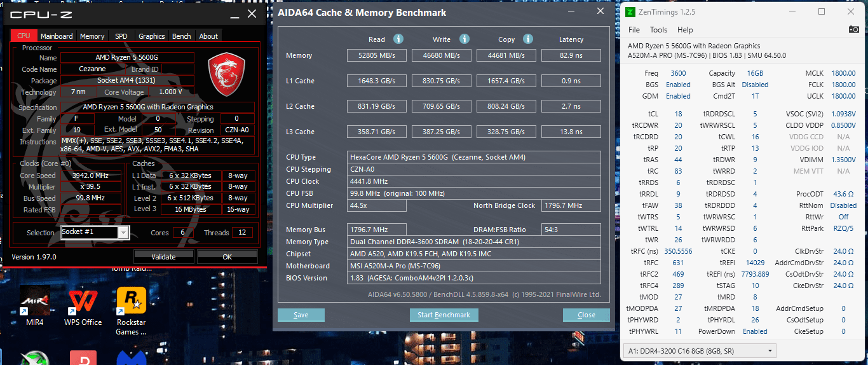Screen dimensions: 868x365
Task: Switch to the SPD tab in CPU-Z
Action: click(121, 36)
